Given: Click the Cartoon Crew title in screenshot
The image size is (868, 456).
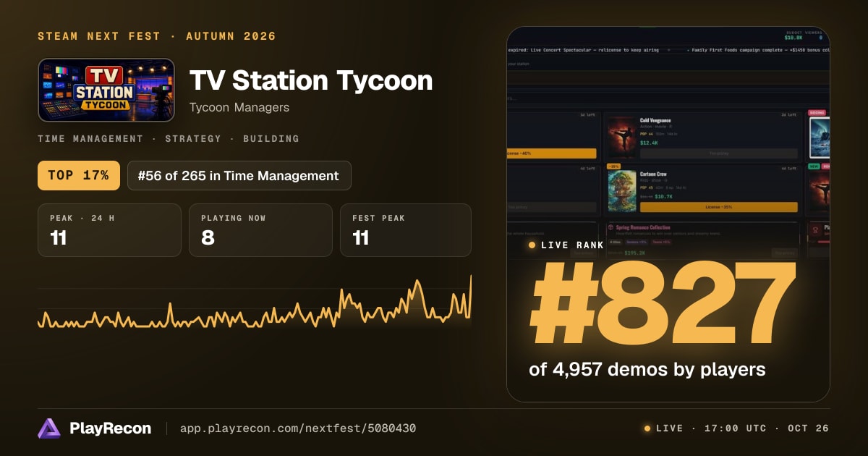Looking at the screenshot, I should [652, 174].
